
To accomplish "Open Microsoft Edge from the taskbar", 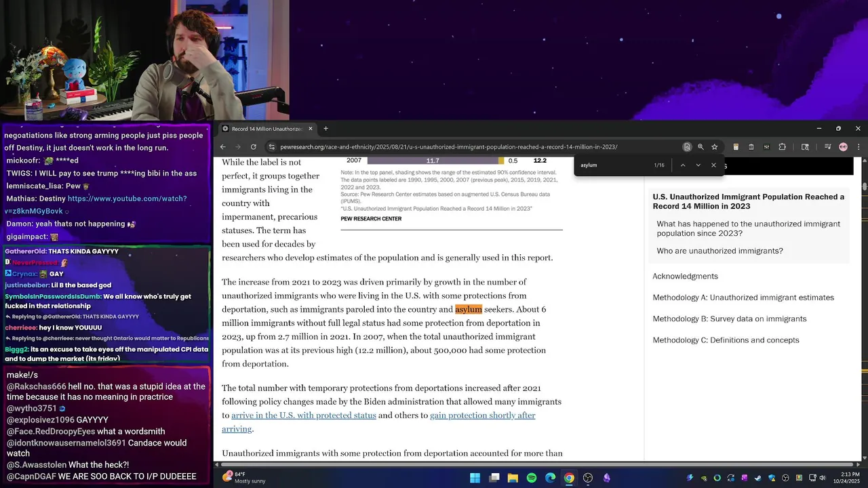I will (551, 478).
